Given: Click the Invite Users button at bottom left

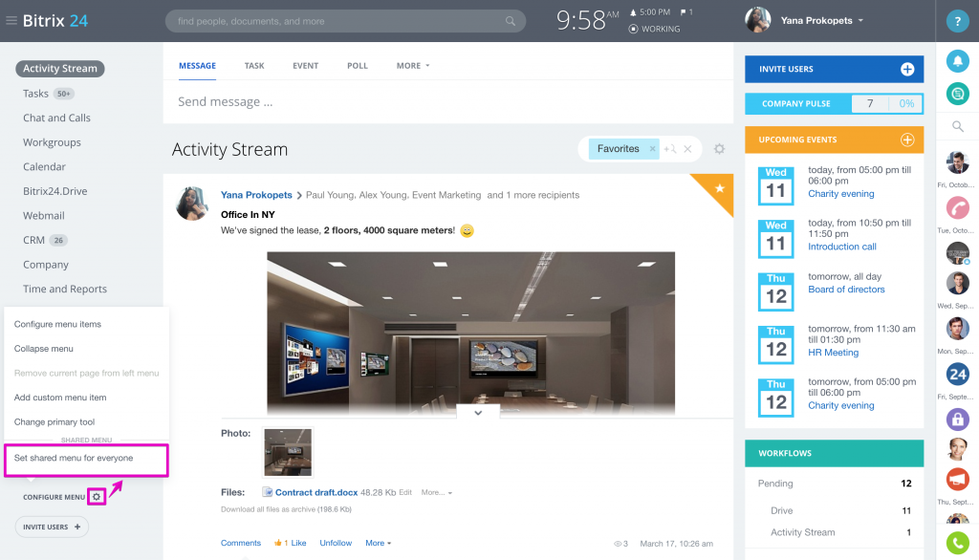Looking at the screenshot, I should [52, 527].
